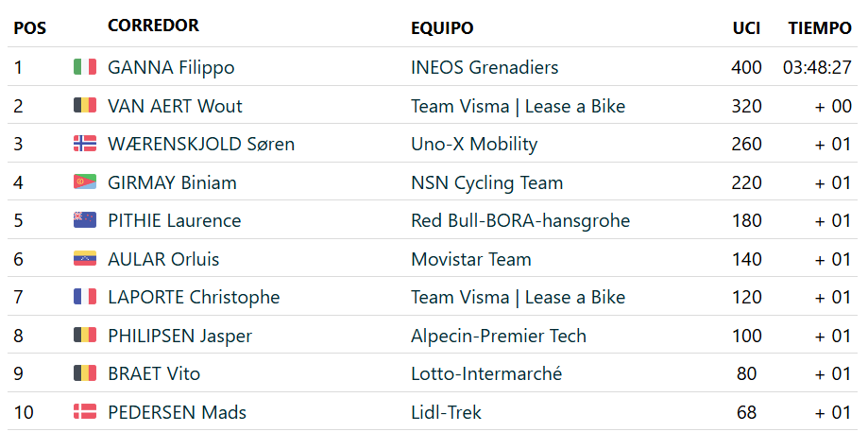Click the CORREDOR column header
The height and width of the screenshot is (432, 868).
[x=153, y=26]
